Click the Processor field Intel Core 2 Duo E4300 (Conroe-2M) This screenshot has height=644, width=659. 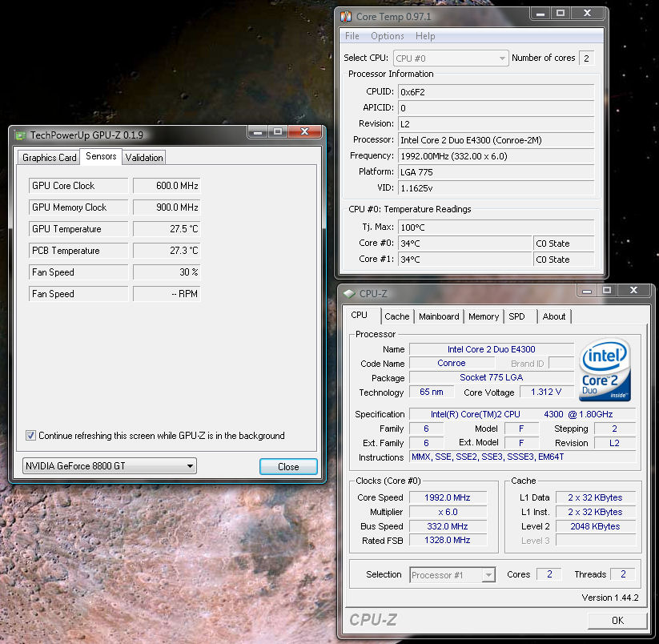pyautogui.click(x=496, y=140)
